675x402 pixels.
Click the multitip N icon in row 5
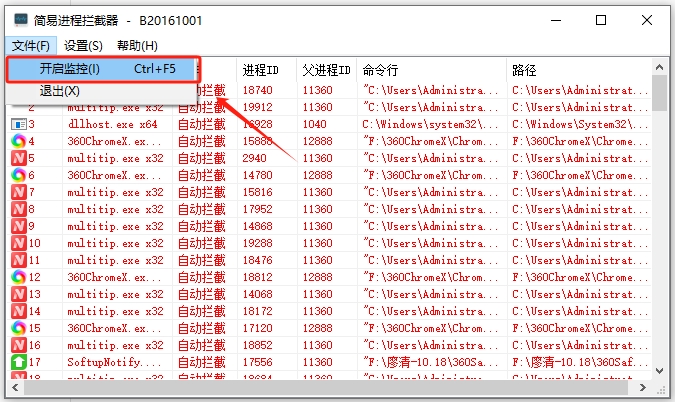(19, 158)
